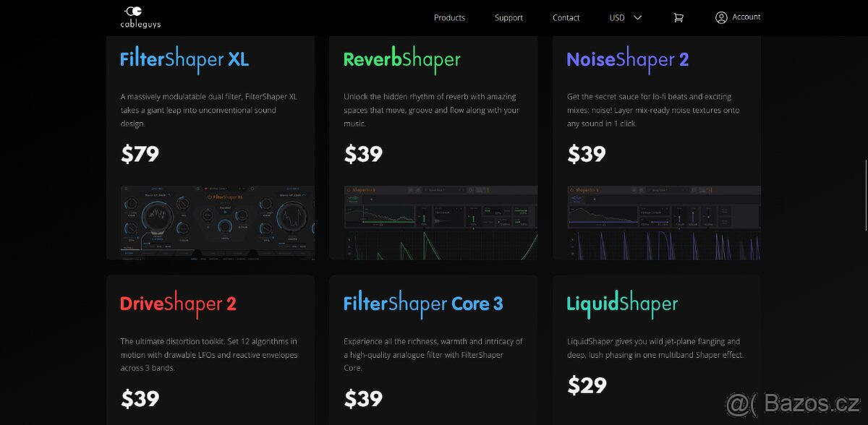Click the $29 LiquidShaper price

click(x=587, y=385)
